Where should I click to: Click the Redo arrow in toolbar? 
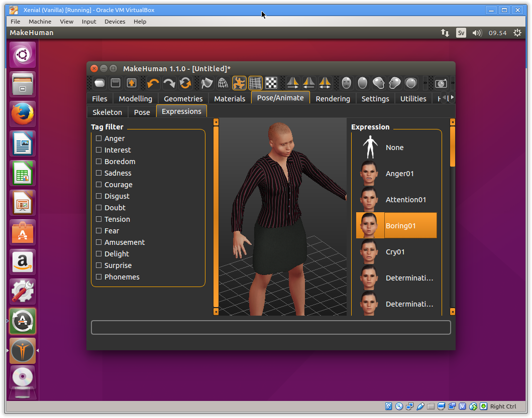[169, 83]
